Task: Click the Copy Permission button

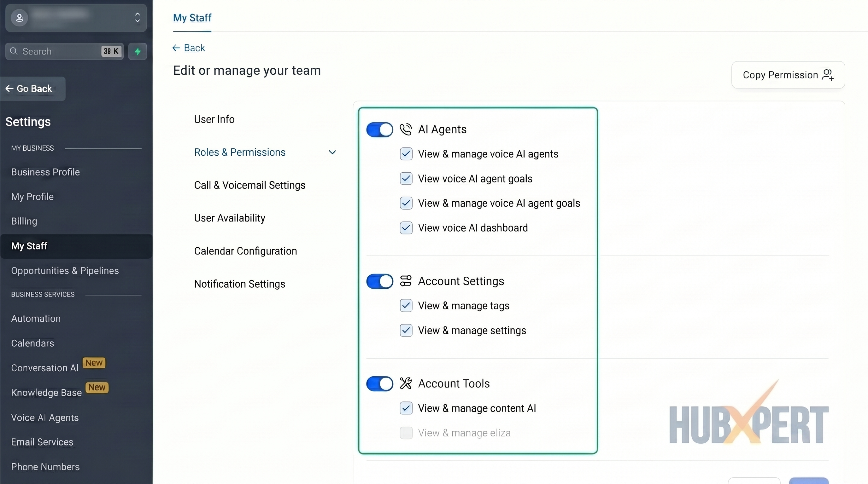Action: pos(788,75)
